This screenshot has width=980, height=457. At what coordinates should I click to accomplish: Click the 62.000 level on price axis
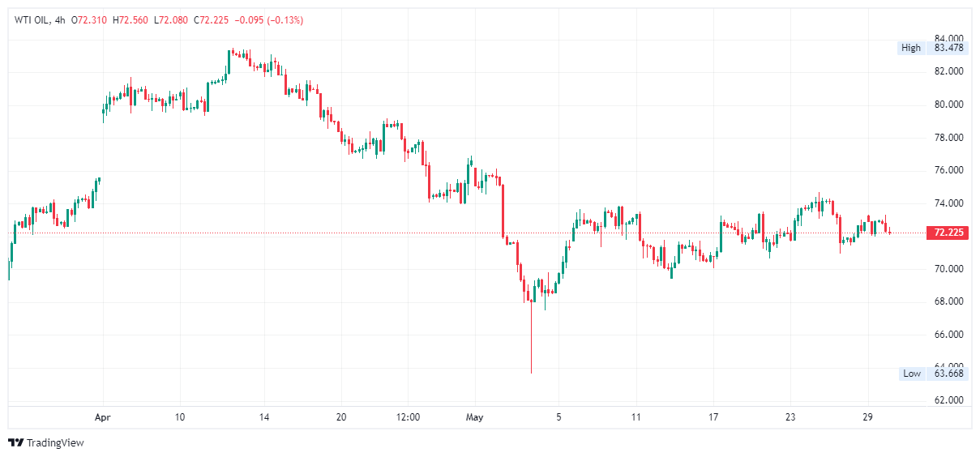[x=948, y=400]
